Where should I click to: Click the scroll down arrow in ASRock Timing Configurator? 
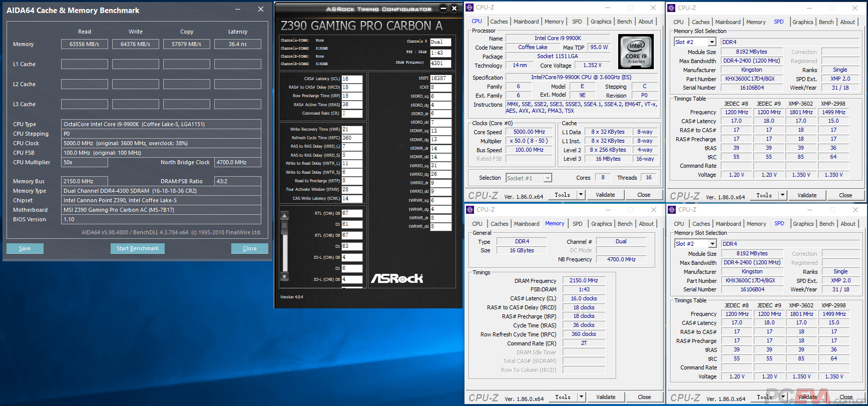coord(285,277)
